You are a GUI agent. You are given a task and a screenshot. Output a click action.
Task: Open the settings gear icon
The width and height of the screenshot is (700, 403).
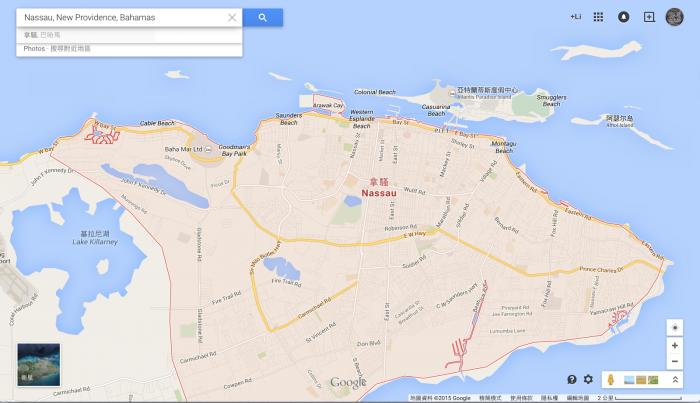[x=588, y=379]
